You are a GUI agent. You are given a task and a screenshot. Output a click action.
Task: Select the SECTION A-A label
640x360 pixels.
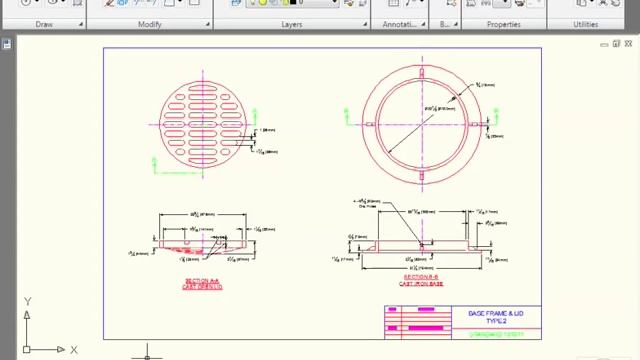click(202, 281)
